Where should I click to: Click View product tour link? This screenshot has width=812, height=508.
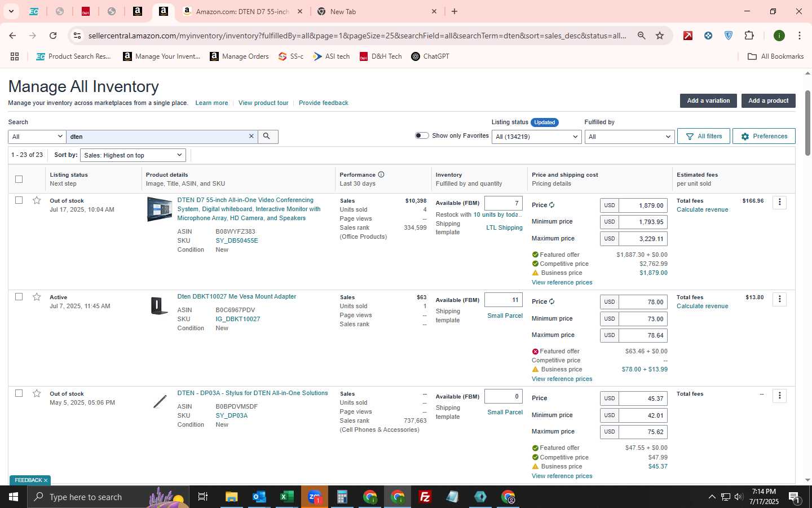pyautogui.click(x=263, y=103)
